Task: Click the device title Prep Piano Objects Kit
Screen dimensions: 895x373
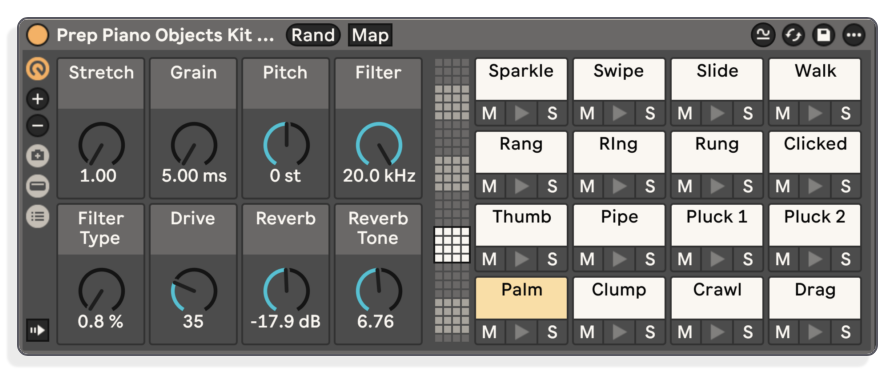Action: pyautogui.click(x=166, y=35)
